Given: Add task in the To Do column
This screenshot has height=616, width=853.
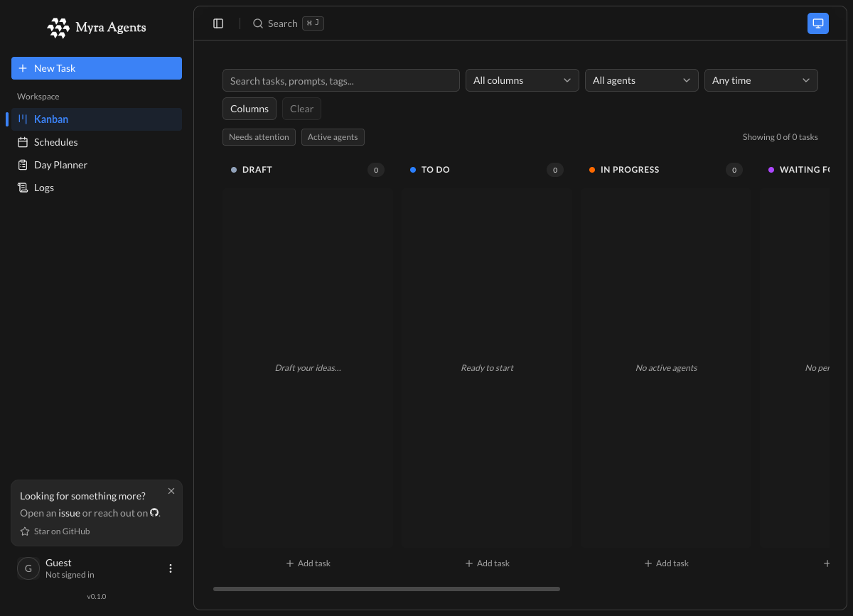Looking at the screenshot, I should pyautogui.click(x=487, y=563).
